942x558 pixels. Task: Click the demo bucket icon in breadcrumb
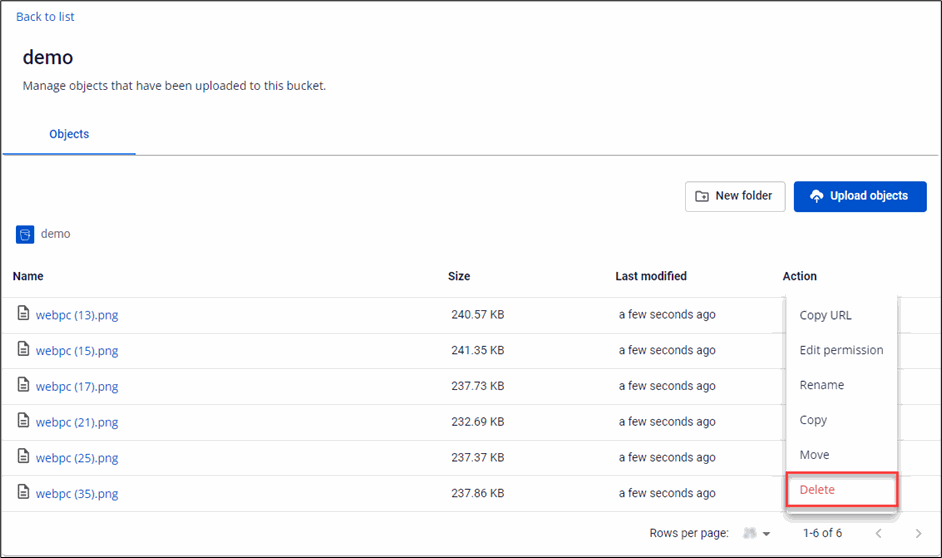pos(25,234)
